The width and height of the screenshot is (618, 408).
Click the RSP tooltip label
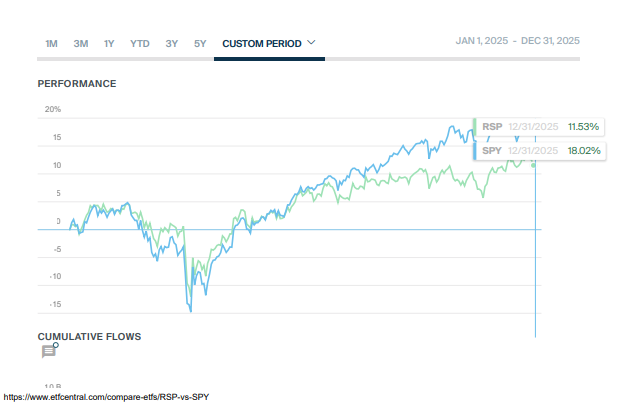point(492,127)
